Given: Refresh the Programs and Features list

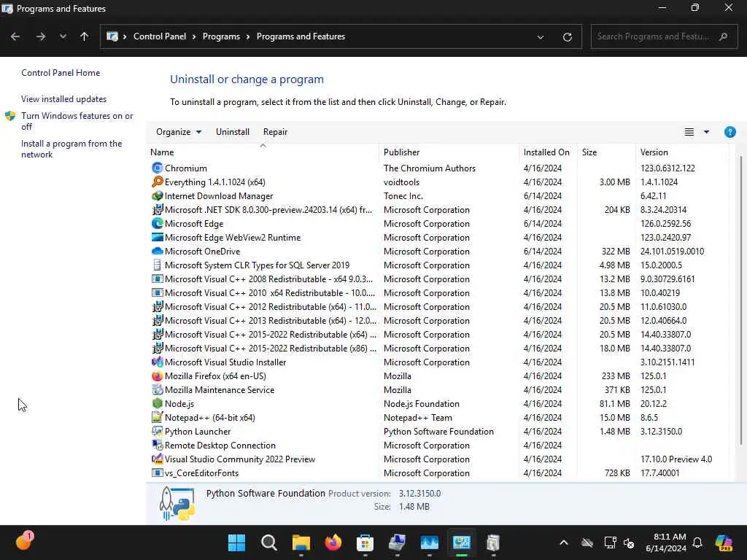Looking at the screenshot, I should [567, 36].
